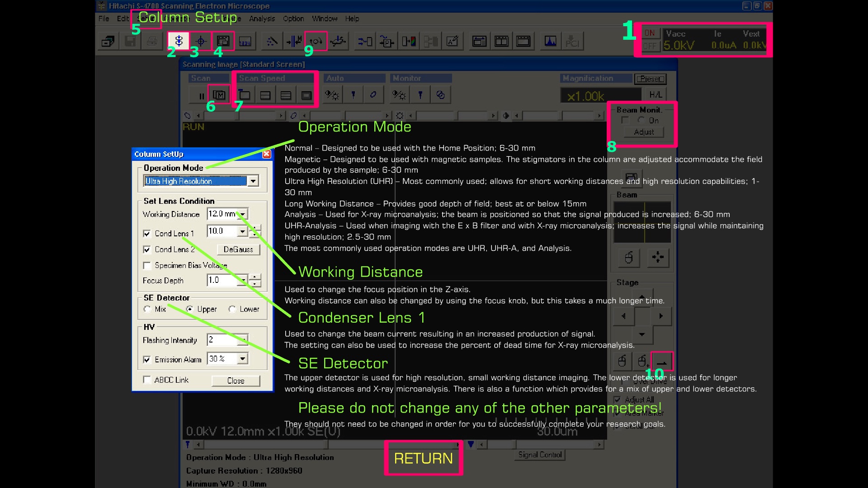Click the stage left arrow
This screenshot has width=868, height=488.
click(x=623, y=316)
